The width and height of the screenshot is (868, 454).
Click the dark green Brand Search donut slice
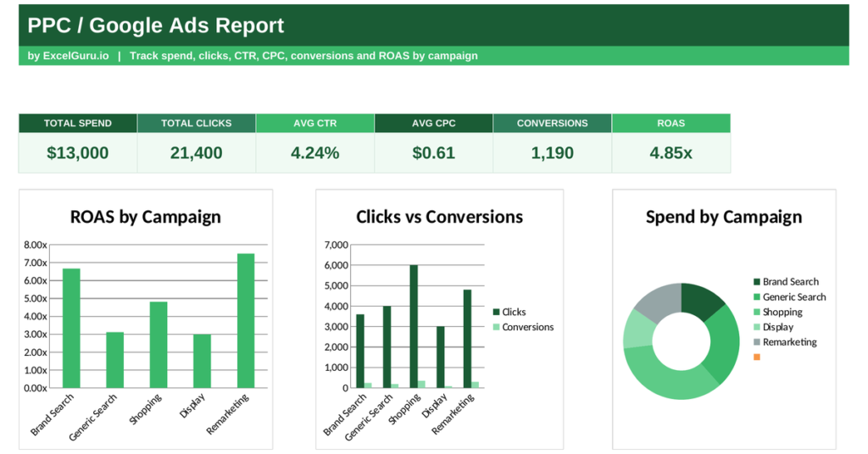click(x=699, y=301)
